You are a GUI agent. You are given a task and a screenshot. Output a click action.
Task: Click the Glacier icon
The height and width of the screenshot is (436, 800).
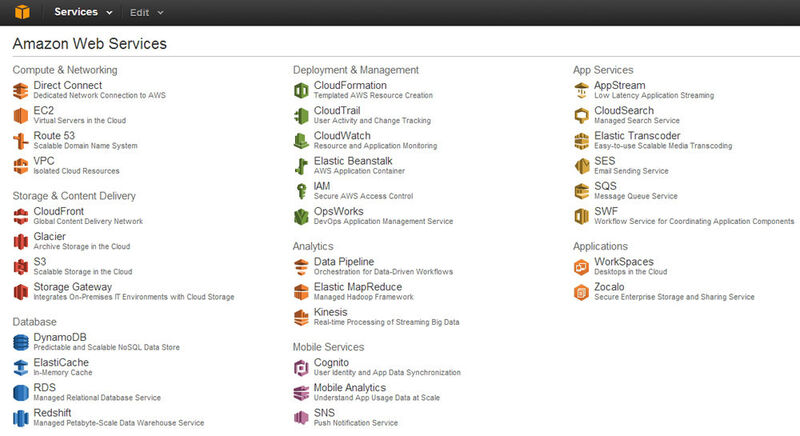point(20,242)
